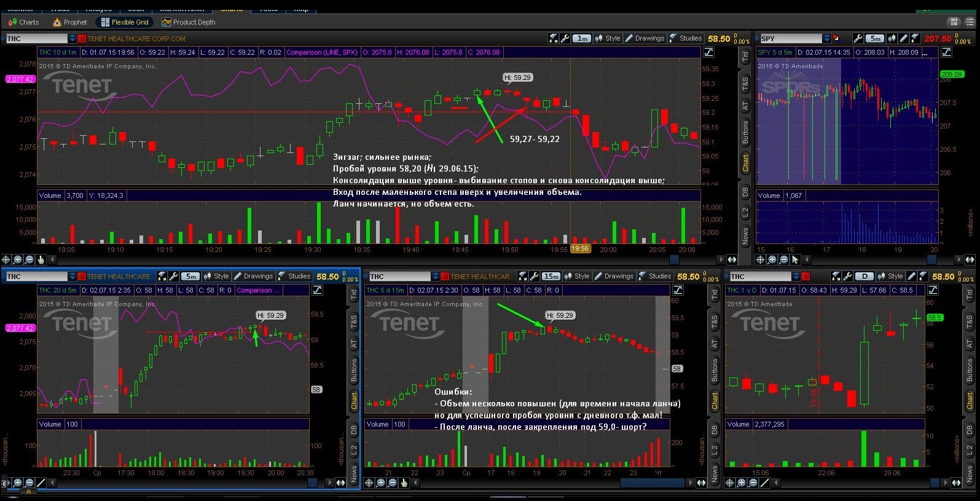Viewport: 980px width, 501px height.
Task: Click pencil Drawings icon on SPY chart
Action: coord(904,38)
